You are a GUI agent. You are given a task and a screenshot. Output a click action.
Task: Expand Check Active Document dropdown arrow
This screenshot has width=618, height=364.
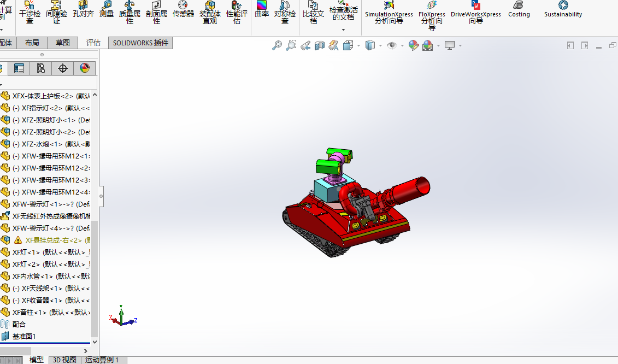(343, 30)
